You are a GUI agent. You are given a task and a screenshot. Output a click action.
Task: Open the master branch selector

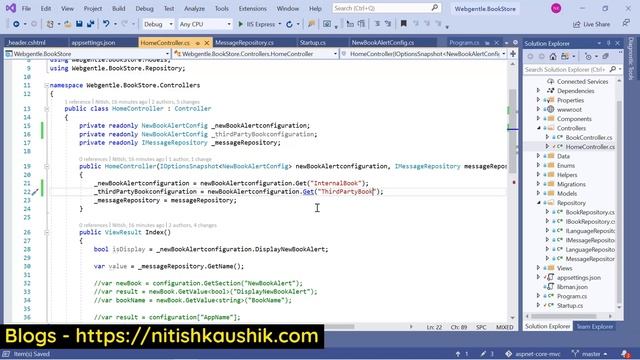[x=589, y=354]
